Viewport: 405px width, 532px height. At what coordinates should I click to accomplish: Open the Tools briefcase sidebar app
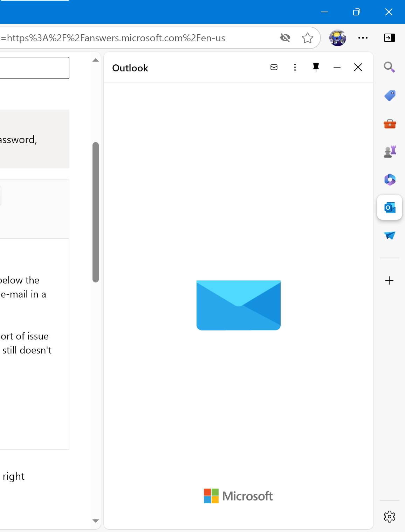click(x=390, y=124)
